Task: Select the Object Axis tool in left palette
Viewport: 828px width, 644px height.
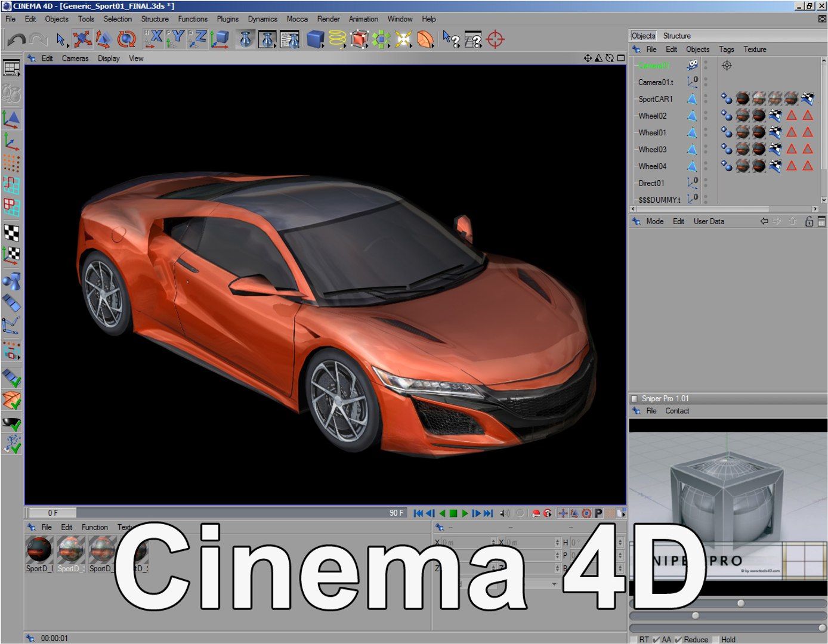Action: coord(11,141)
